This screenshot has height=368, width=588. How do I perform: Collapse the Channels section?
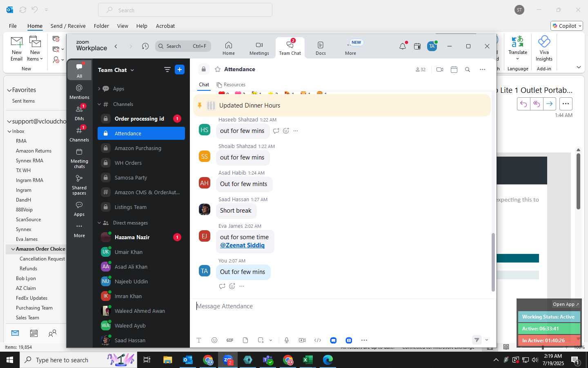[x=99, y=104]
